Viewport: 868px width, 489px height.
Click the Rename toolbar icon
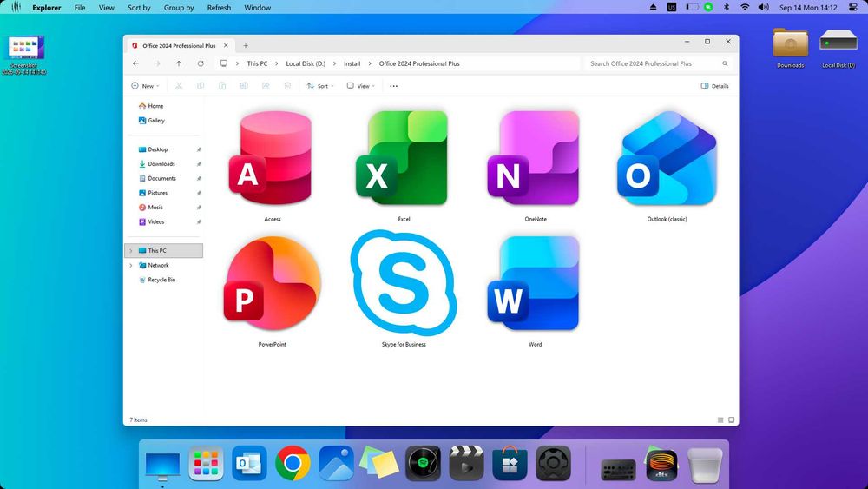click(x=244, y=86)
